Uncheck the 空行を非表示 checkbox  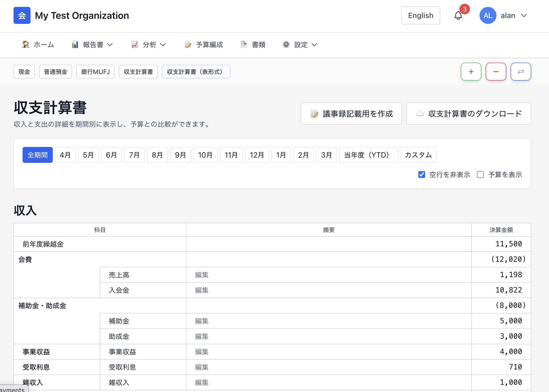tap(422, 175)
